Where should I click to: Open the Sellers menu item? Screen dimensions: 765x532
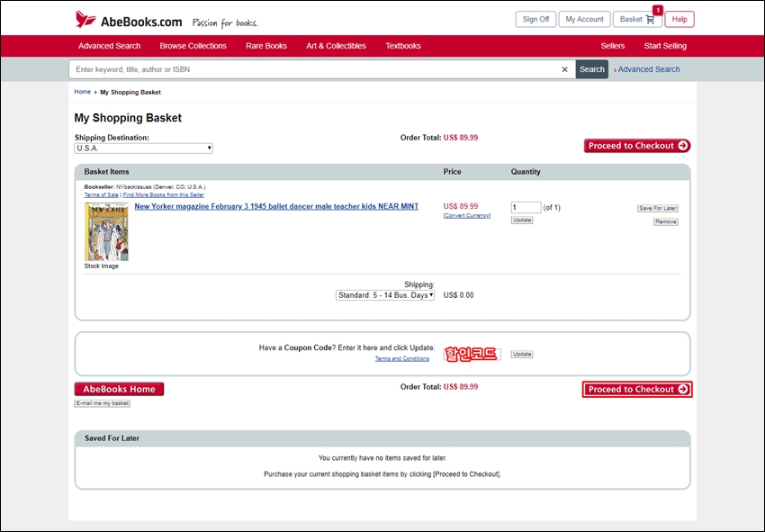(x=613, y=46)
